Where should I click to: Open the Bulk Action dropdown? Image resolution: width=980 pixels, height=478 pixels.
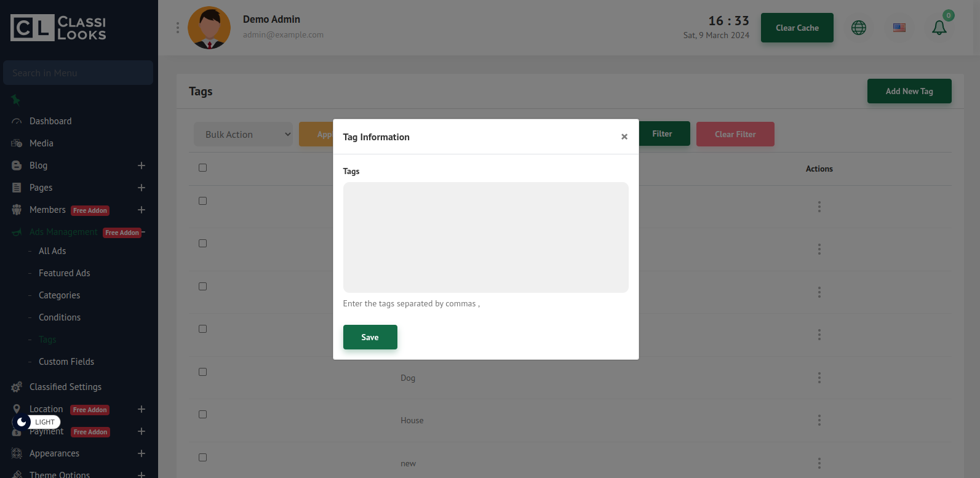[x=243, y=134]
